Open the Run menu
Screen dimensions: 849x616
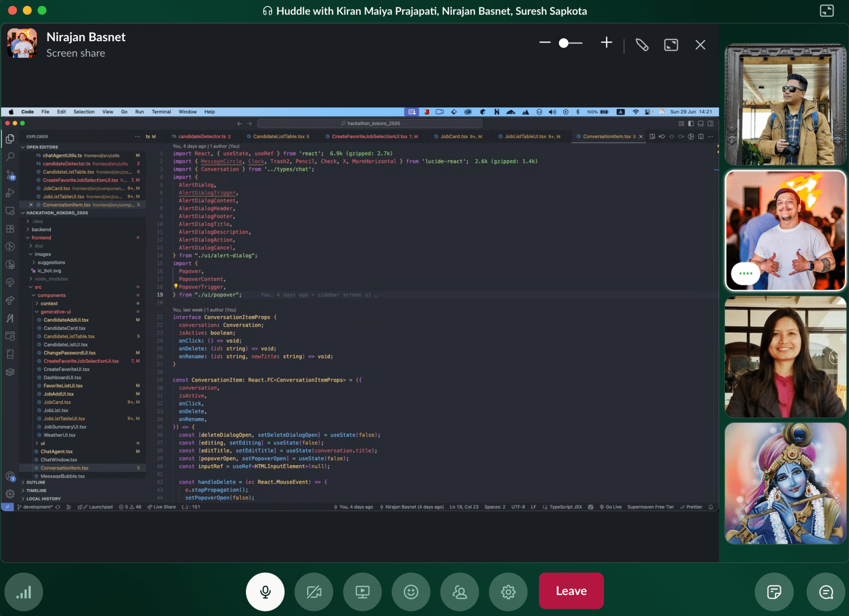click(139, 112)
